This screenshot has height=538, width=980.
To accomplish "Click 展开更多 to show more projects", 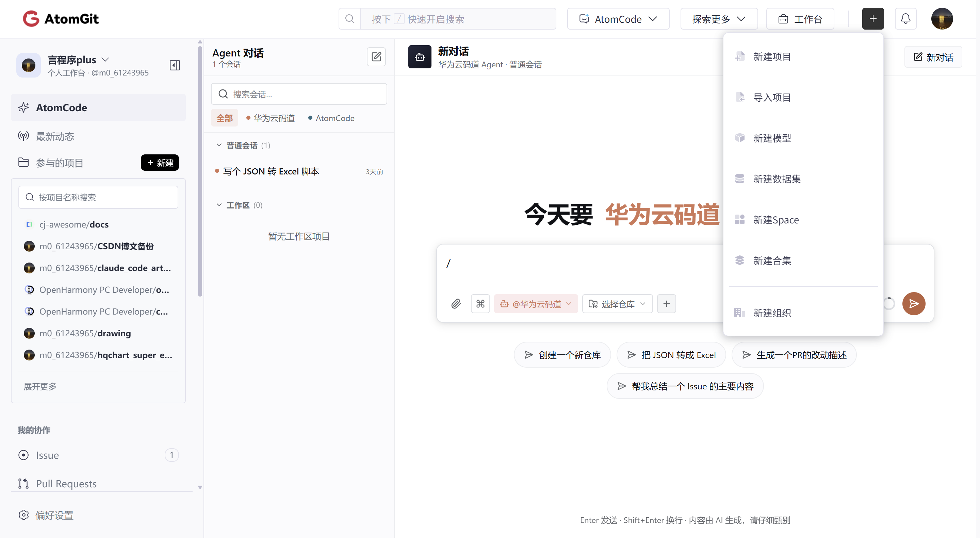I will (40, 386).
